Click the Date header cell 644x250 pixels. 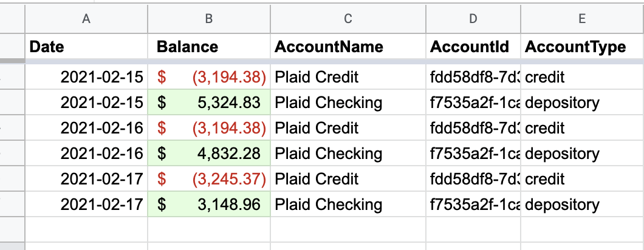click(86, 46)
